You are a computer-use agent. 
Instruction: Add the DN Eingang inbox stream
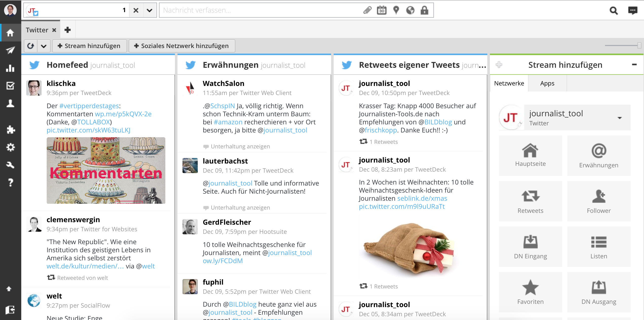[x=530, y=247]
